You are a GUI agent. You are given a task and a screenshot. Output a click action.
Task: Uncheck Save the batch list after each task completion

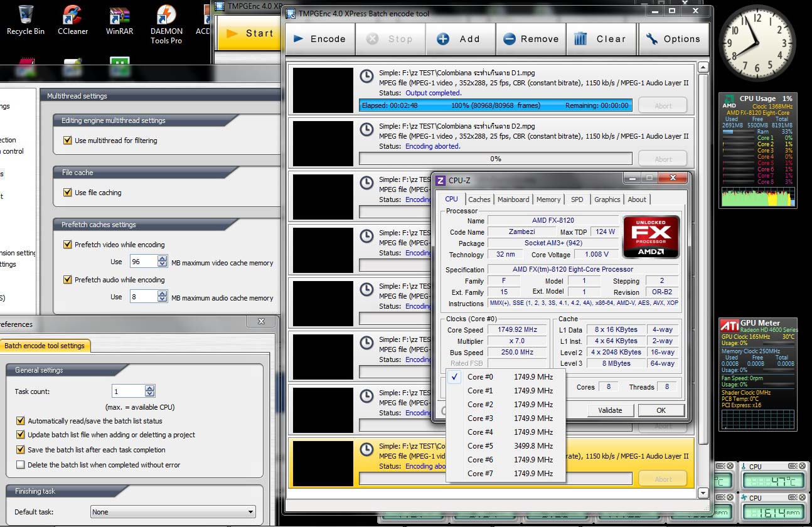[21, 450]
